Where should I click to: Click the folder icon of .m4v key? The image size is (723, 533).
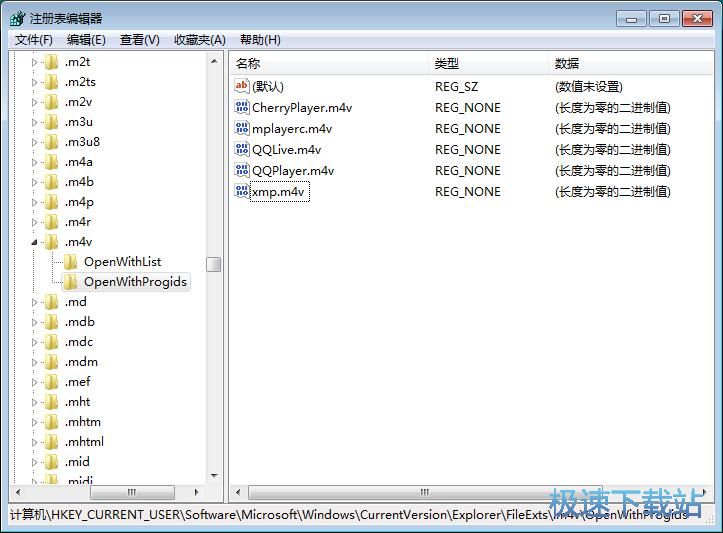click(x=52, y=242)
